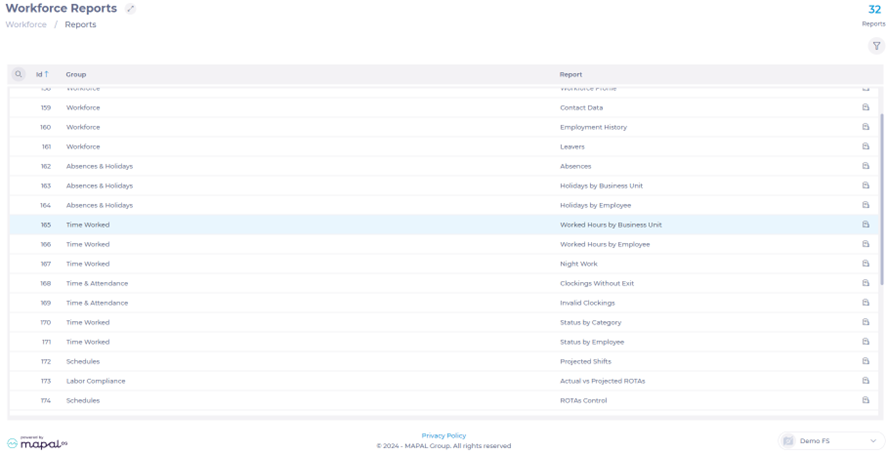886x452 pixels.
Task: Click Time & Attendance group in row 168
Action: [x=97, y=283]
